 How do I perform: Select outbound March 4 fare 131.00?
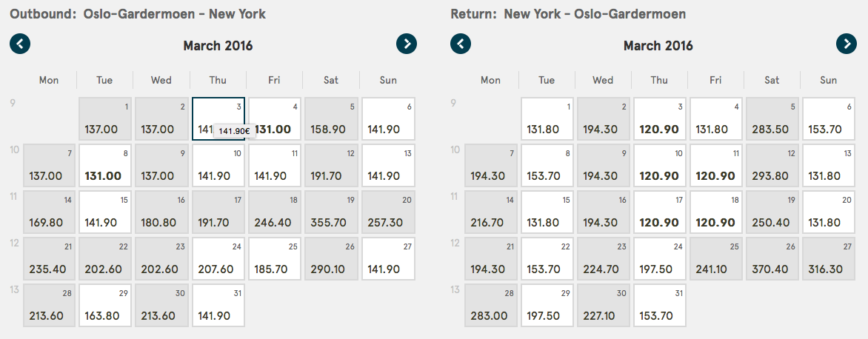coord(275,119)
